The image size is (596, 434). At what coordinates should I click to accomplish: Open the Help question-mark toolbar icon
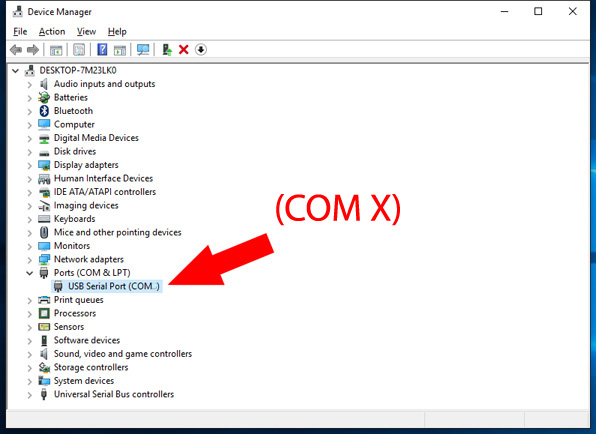[x=102, y=50]
